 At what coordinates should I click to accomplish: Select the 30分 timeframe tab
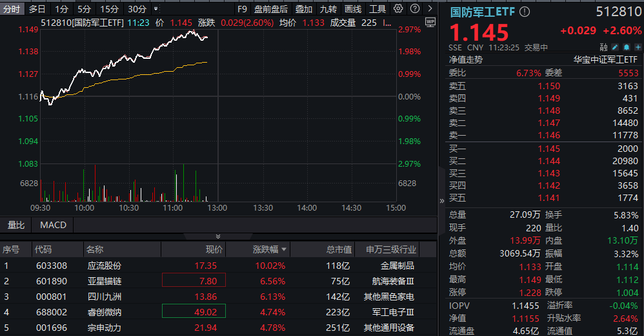[137, 8]
